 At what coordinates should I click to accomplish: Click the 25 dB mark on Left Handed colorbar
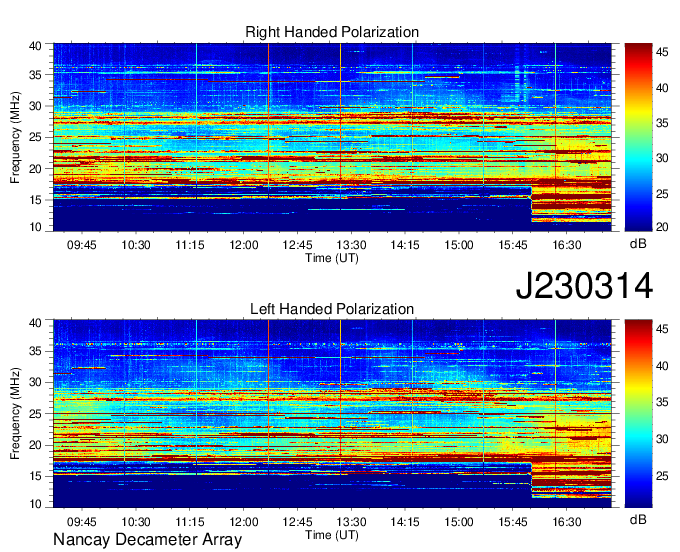662,477
